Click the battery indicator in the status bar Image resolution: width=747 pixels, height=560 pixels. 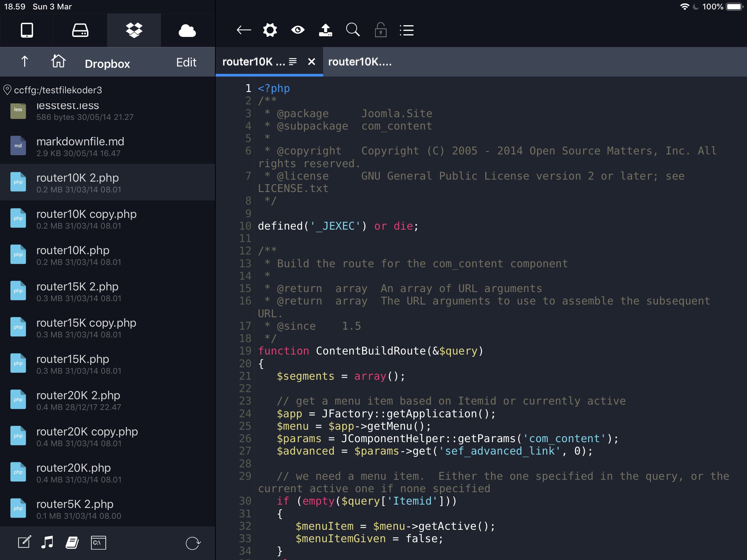click(x=734, y=7)
